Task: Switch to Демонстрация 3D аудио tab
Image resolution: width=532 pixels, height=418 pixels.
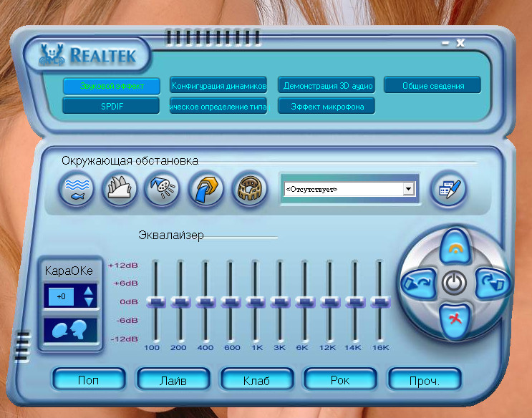Action: [x=327, y=86]
